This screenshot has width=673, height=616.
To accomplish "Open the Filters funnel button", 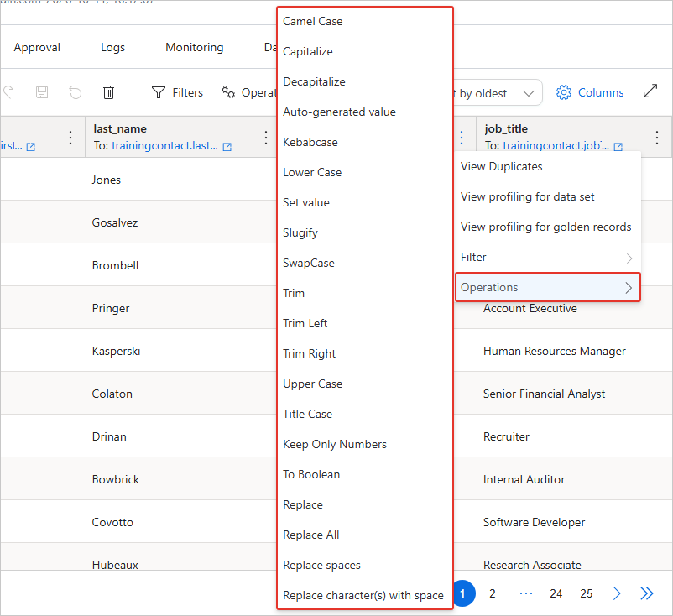I will click(x=177, y=92).
